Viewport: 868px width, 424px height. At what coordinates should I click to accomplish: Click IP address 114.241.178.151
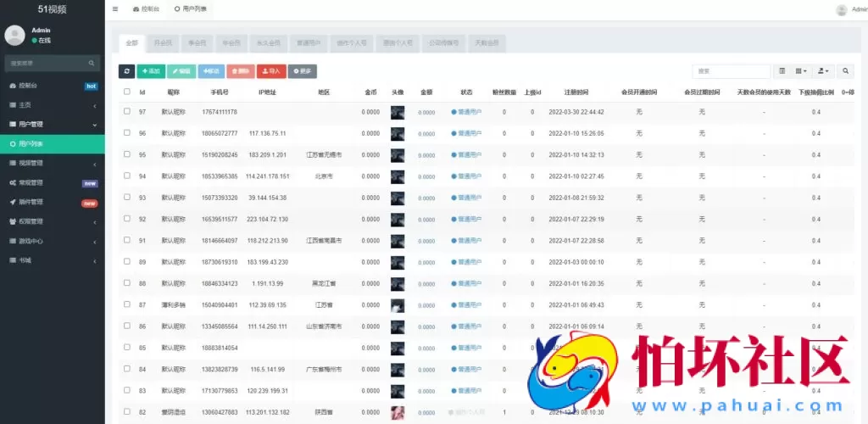tap(267, 176)
